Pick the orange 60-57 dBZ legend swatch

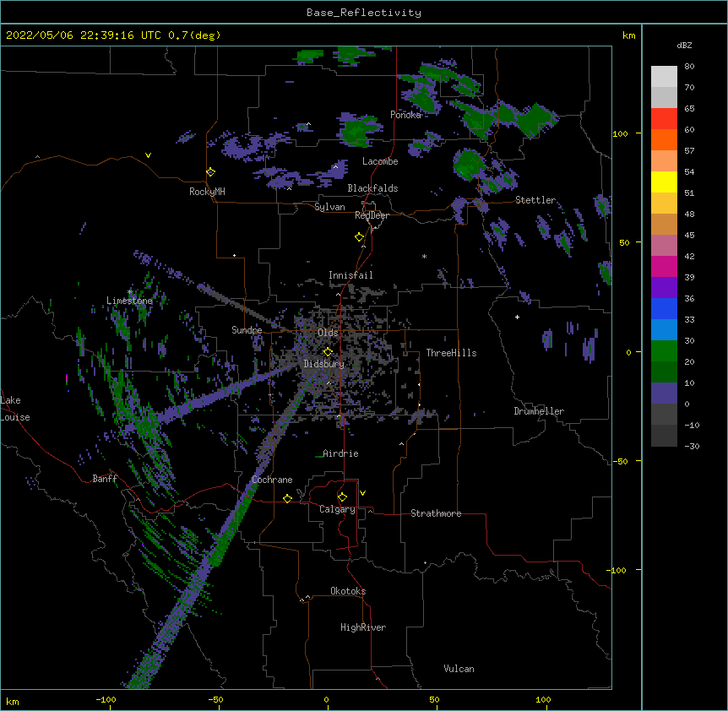point(664,140)
